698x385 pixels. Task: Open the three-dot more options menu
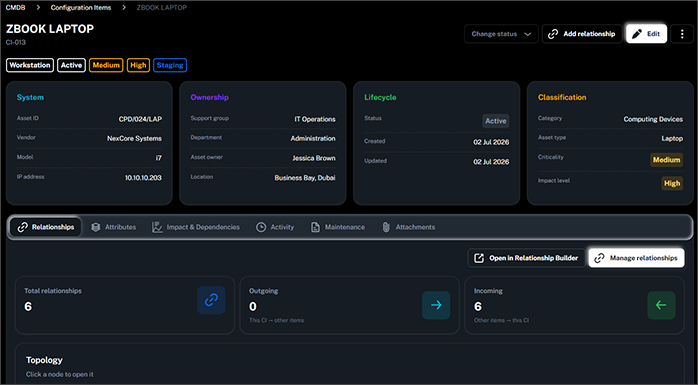[x=682, y=34]
